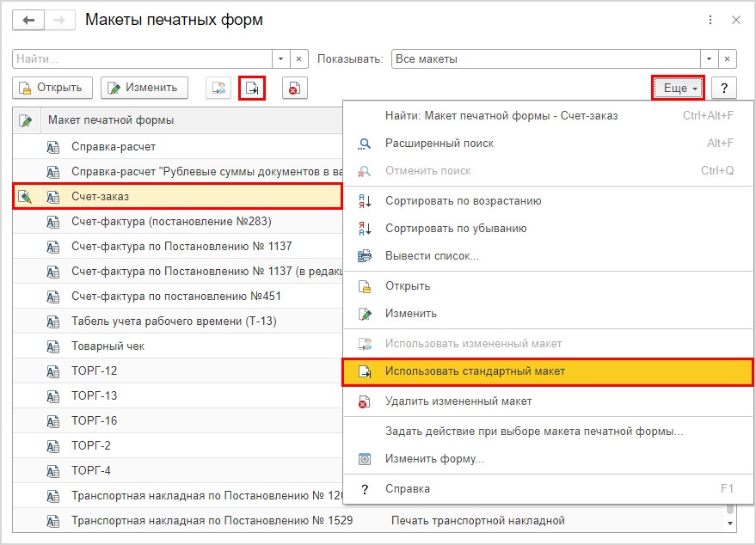Click the pencil icon in the table header
The height and width of the screenshot is (545, 756).
[x=26, y=120]
